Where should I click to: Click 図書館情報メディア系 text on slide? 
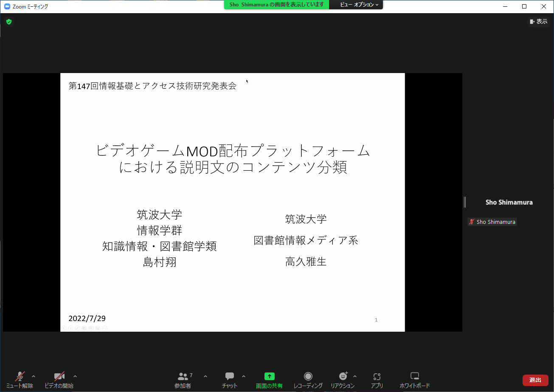[x=306, y=240]
